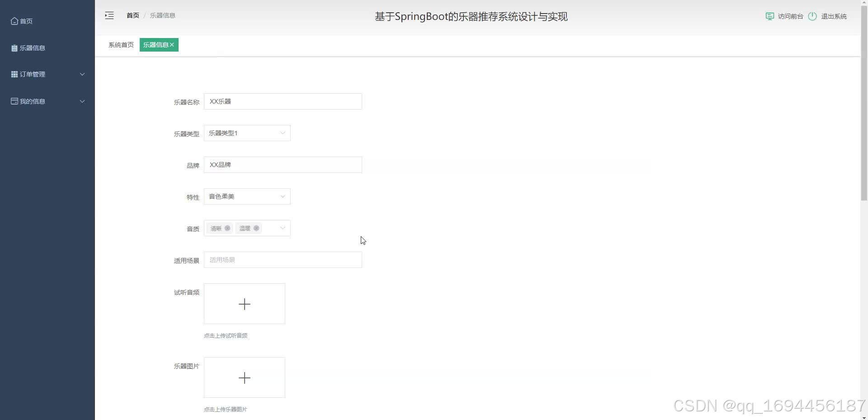This screenshot has width=868, height=420.
Task: Switch to the 系统首页 tab
Action: [x=121, y=45]
